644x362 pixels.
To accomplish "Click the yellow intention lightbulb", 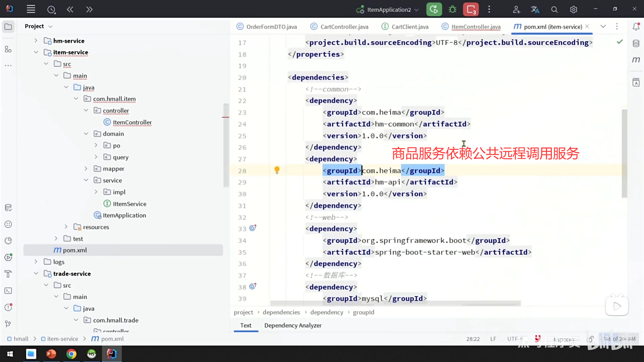I will point(277,170).
